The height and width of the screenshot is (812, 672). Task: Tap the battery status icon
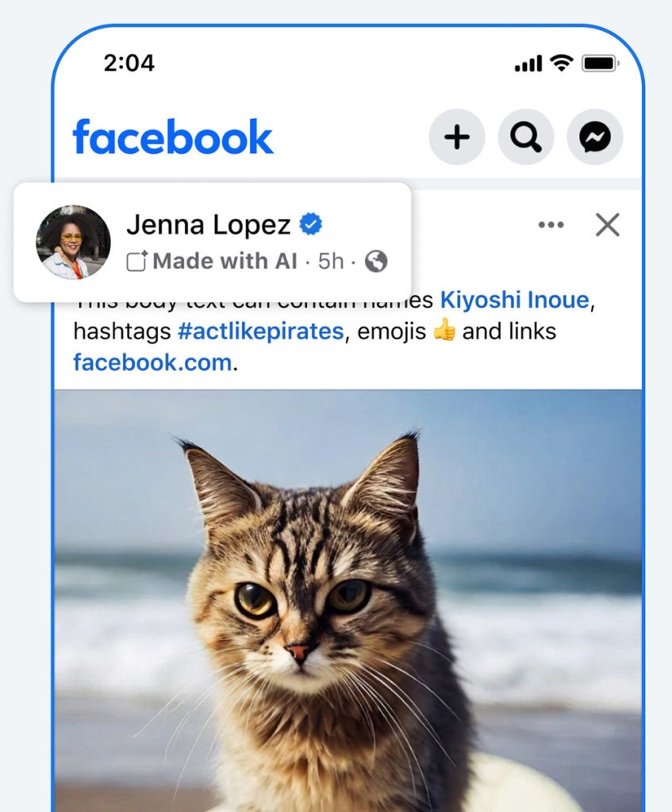coord(601,63)
